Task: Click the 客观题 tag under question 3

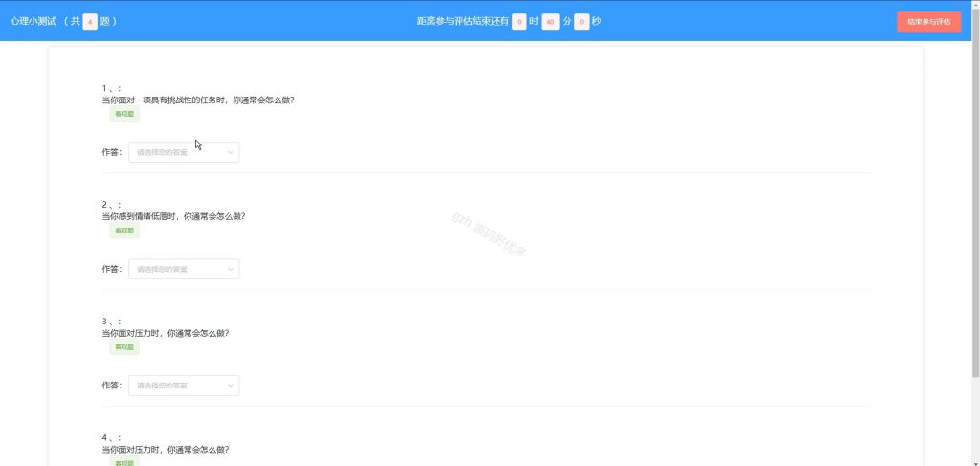Action: (x=124, y=346)
